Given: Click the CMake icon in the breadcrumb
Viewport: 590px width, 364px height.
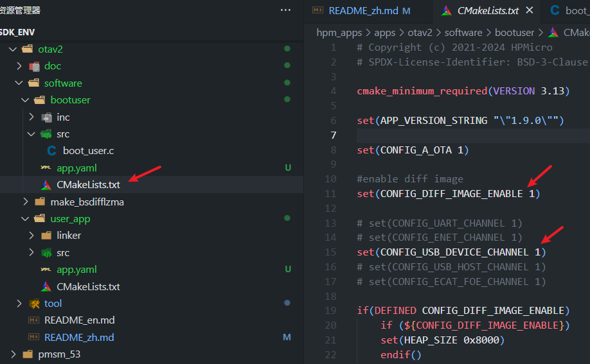Looking at the screenshot, I should click(553, 32).
